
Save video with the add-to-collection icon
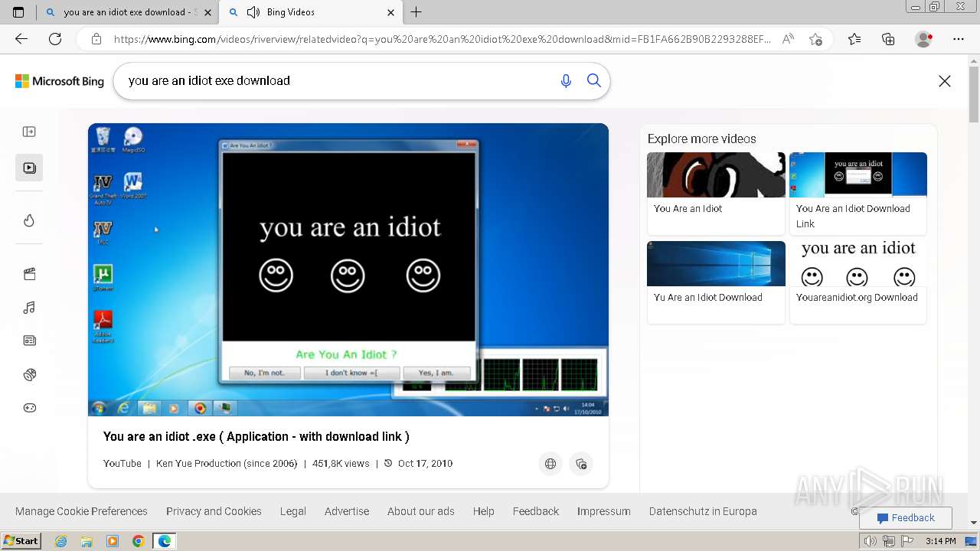tap(581, 464)
